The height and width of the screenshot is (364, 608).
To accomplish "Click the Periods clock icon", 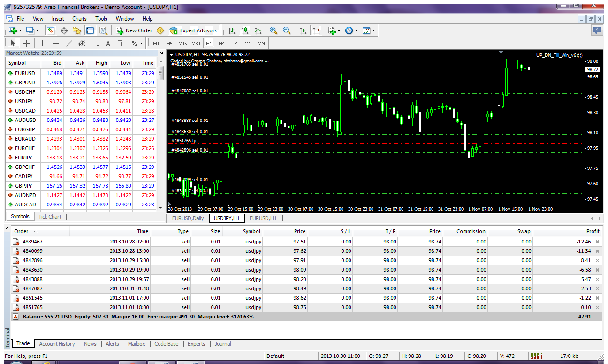I will 349,30.
